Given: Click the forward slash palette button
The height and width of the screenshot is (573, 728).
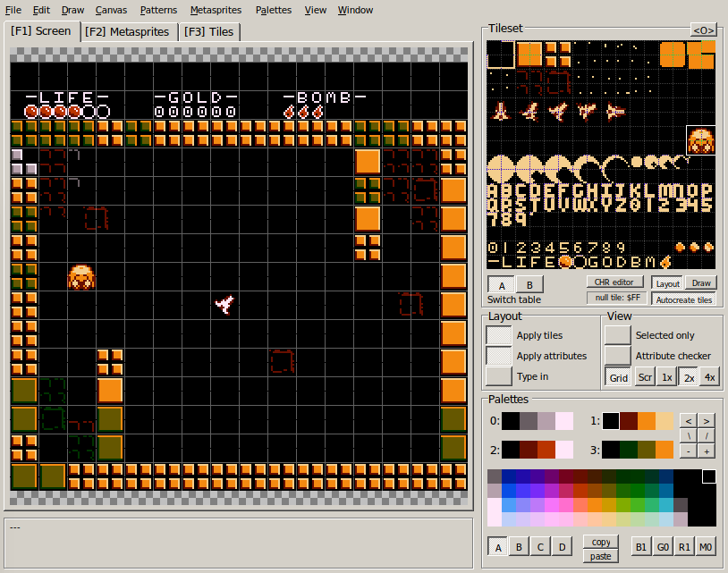Looking at the screenshot, I should coord(707,435).
